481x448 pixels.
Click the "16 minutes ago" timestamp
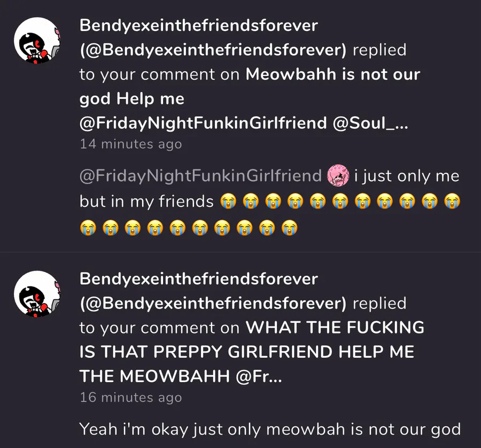coord(131,397)
